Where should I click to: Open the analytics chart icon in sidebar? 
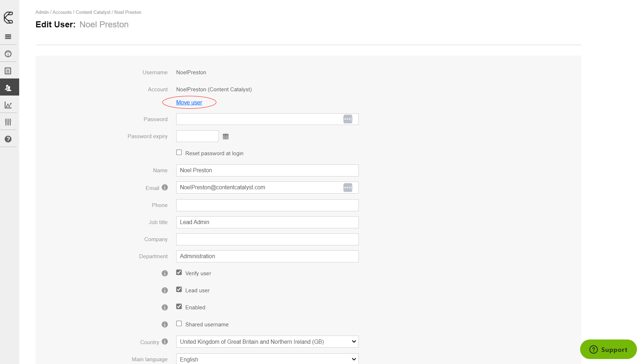pyautogui.click(x=8, y=105)
